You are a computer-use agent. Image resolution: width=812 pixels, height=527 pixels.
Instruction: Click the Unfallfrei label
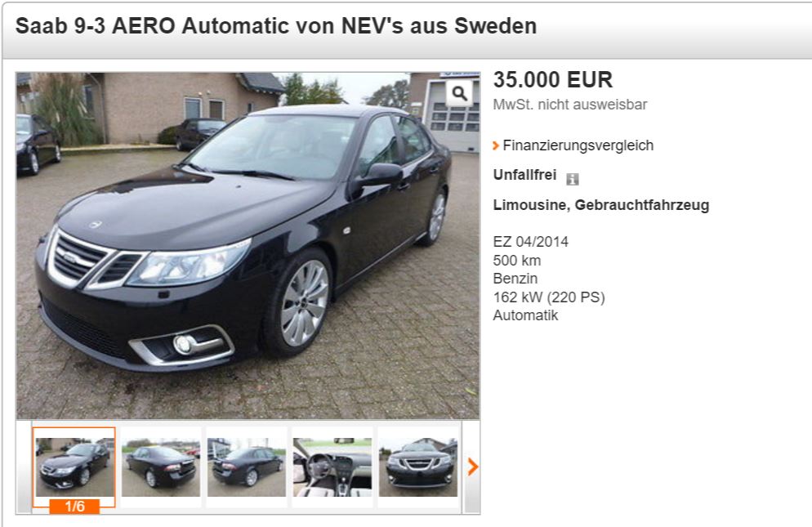(x=524, y=175)
